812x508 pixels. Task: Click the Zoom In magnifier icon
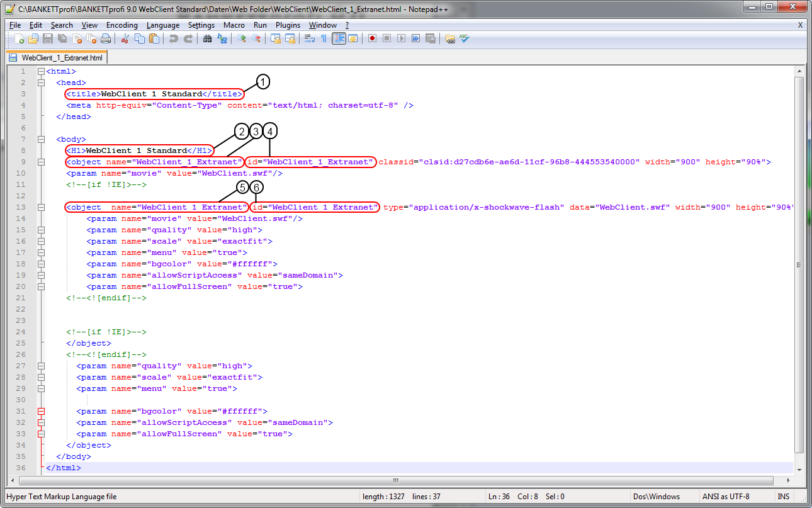[x=242, y=39]
